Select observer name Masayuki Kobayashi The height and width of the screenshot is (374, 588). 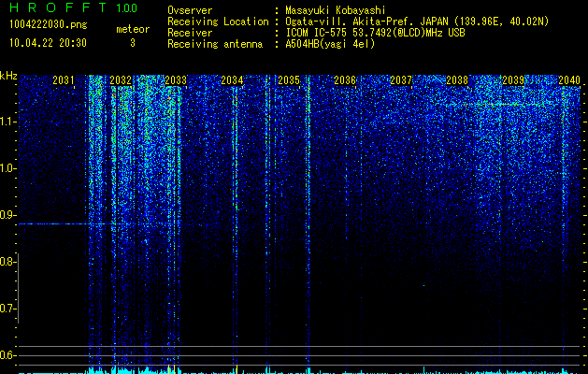335,10
